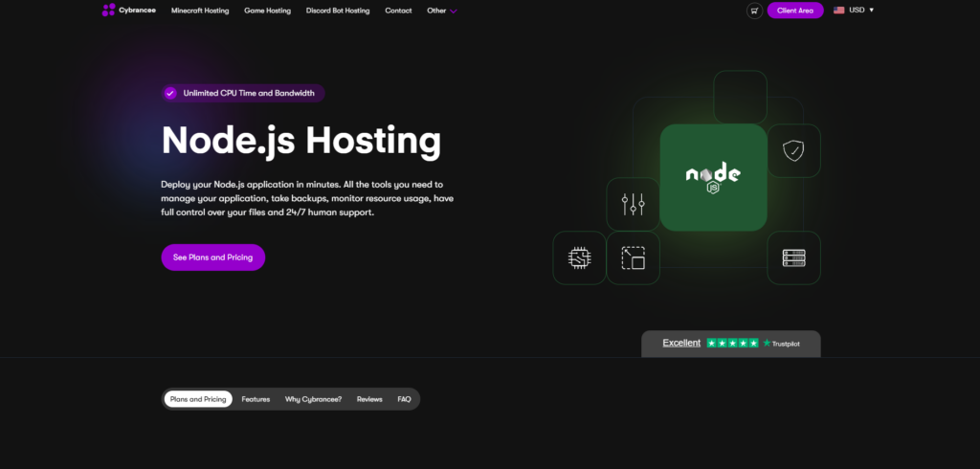Viewport: 980px width, 469px height.
Task: Click the Trustpilot logo
Action: click(781, 344)
